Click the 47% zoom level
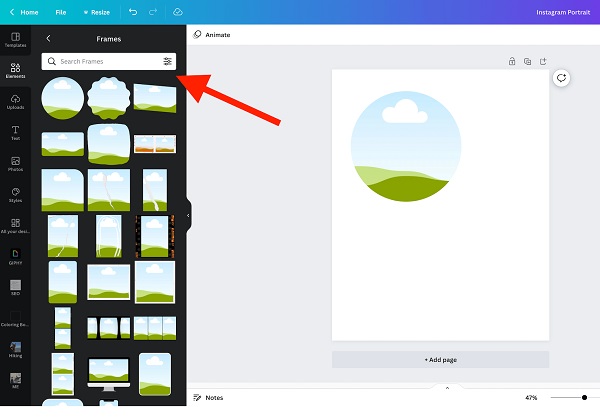Viewport: 600px width, 417px height. tap(531, 397)
